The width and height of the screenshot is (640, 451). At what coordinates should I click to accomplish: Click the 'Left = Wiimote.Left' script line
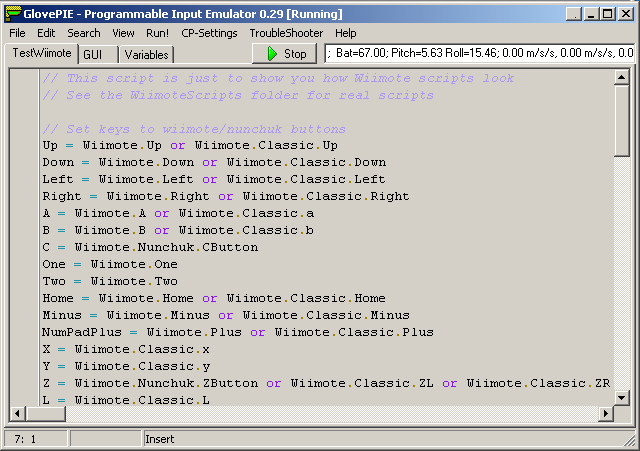214,180
